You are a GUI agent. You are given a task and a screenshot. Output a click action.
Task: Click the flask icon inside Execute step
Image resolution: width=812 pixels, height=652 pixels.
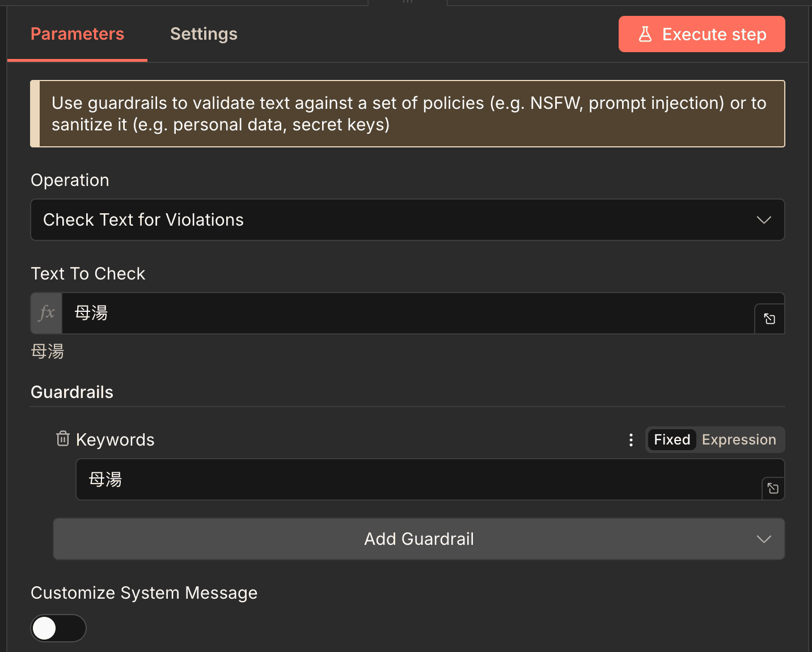coord(645,34)
